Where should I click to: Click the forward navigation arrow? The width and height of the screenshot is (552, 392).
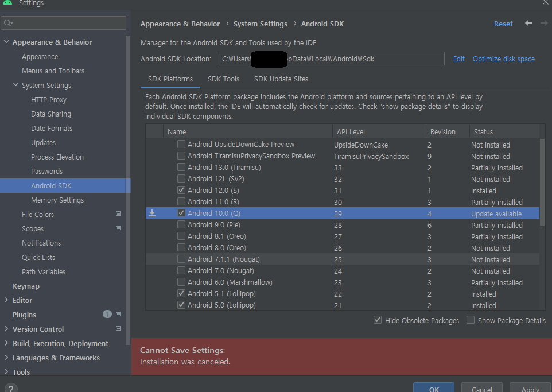pyautogui.click(x=545, y=24)
